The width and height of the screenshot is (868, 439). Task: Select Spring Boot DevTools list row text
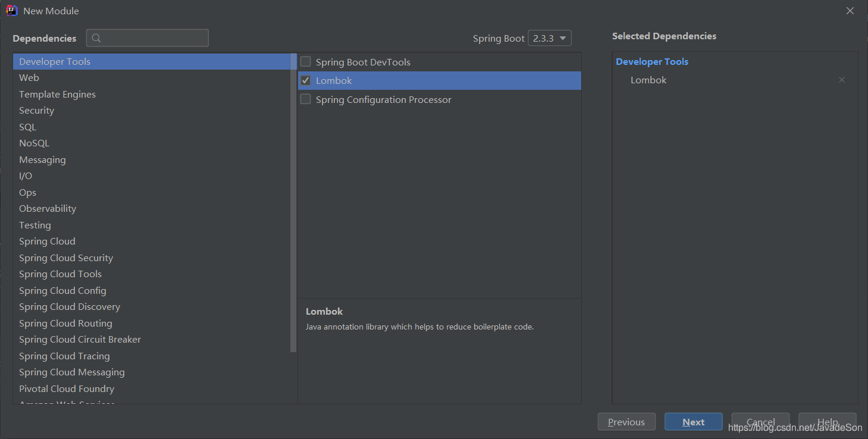(363, 62)
